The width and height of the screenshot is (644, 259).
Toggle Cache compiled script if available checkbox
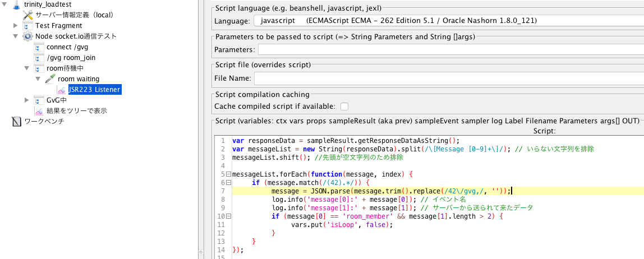click(x=344, y=107)
